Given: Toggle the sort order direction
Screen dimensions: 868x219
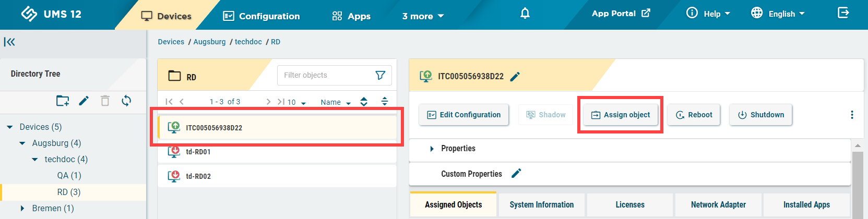Looking at the screenshot, I should [364, 102].
